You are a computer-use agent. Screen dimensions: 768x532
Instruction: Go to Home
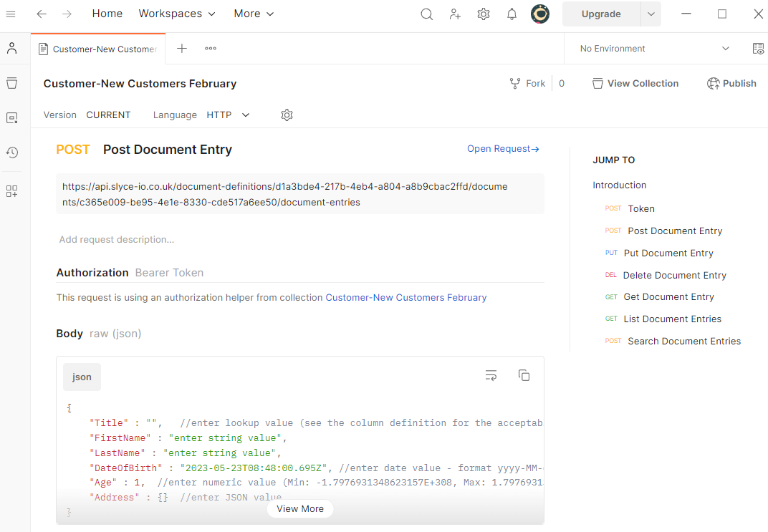click(x=107, y=14)
